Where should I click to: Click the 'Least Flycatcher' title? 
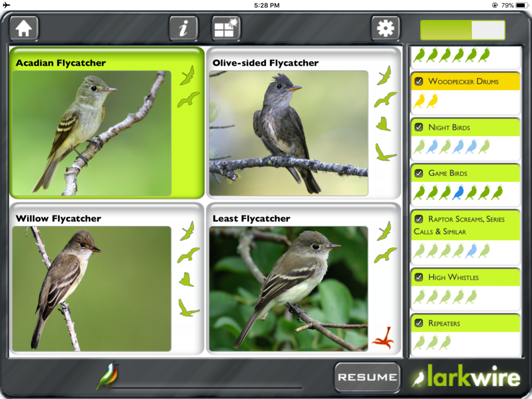(251, 219)
